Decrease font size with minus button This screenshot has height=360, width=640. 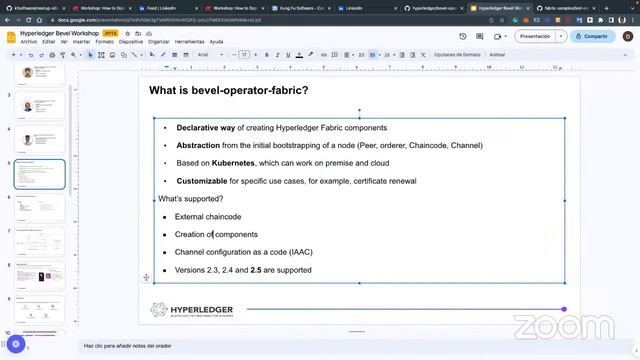(x=234, y=55)
